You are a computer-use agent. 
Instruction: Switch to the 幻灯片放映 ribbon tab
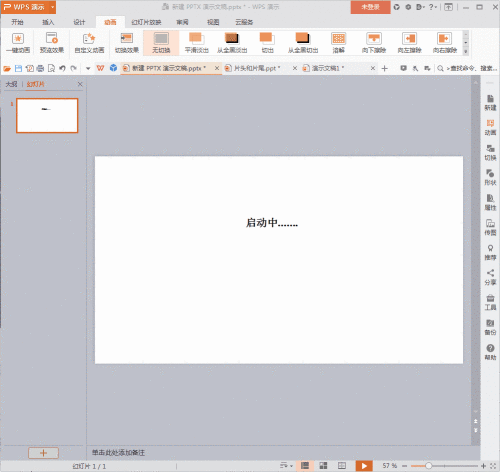[x=146, y=22]
